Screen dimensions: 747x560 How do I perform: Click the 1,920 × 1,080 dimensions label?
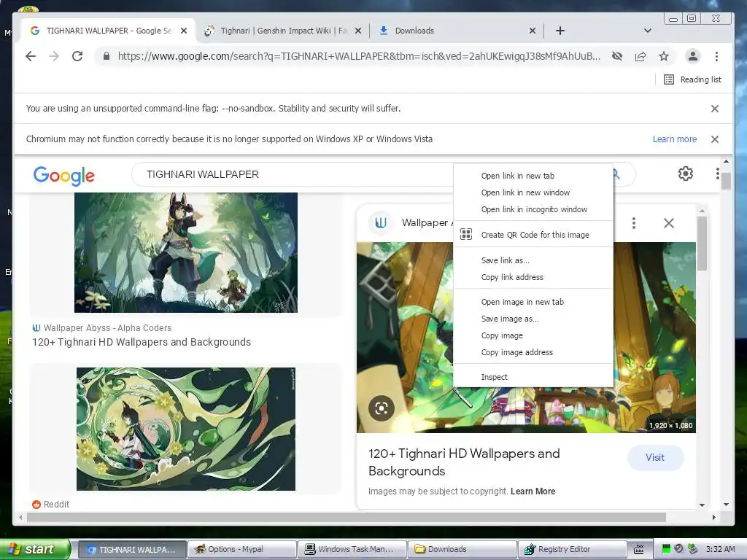pyautogui.click(x=670, y=425)
